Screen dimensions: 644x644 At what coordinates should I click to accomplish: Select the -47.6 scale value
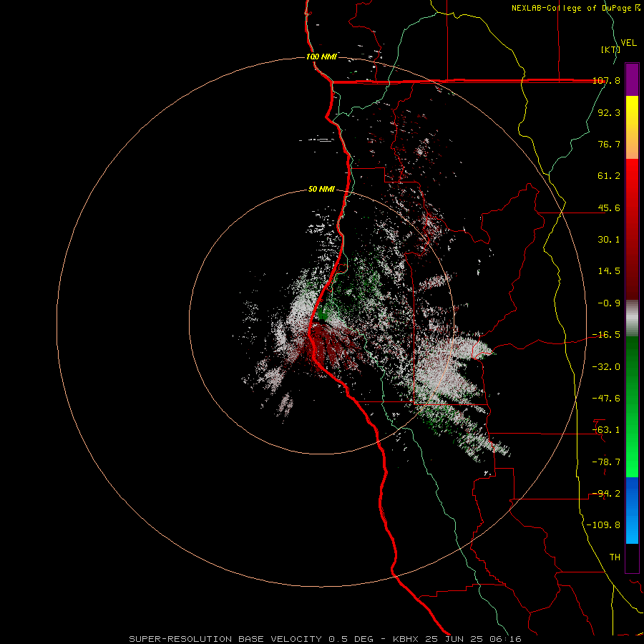tap(606, 399)
